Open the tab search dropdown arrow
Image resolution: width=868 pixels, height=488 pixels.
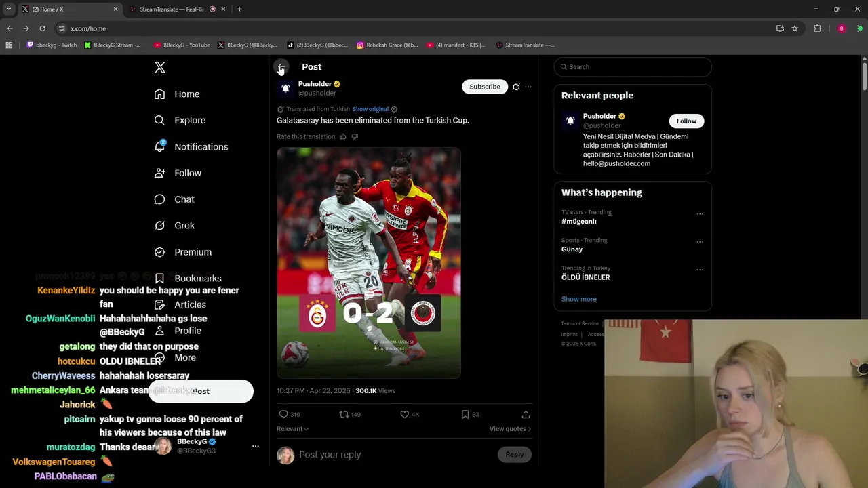(x=9, y=9)
